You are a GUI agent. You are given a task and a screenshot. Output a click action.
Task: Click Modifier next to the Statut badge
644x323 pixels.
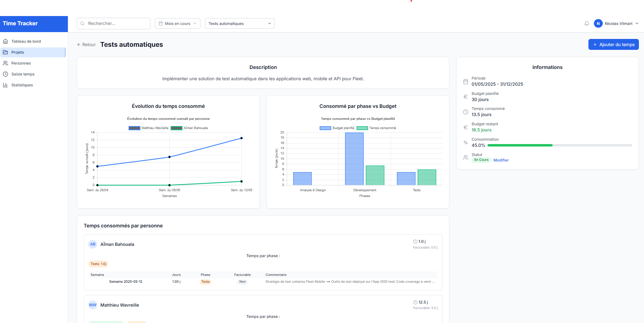(x=501, y=160)
